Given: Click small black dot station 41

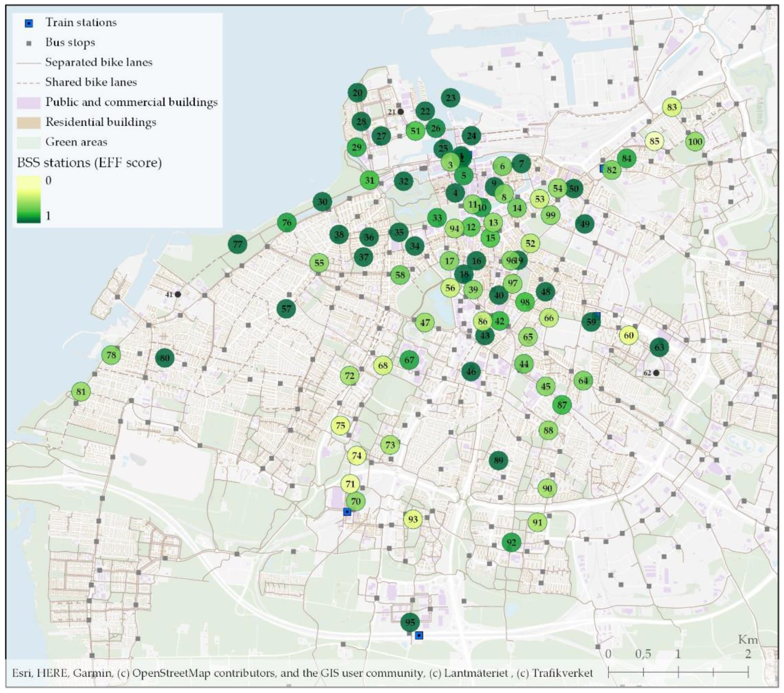Looking at the screenshot, I should 178,294.
